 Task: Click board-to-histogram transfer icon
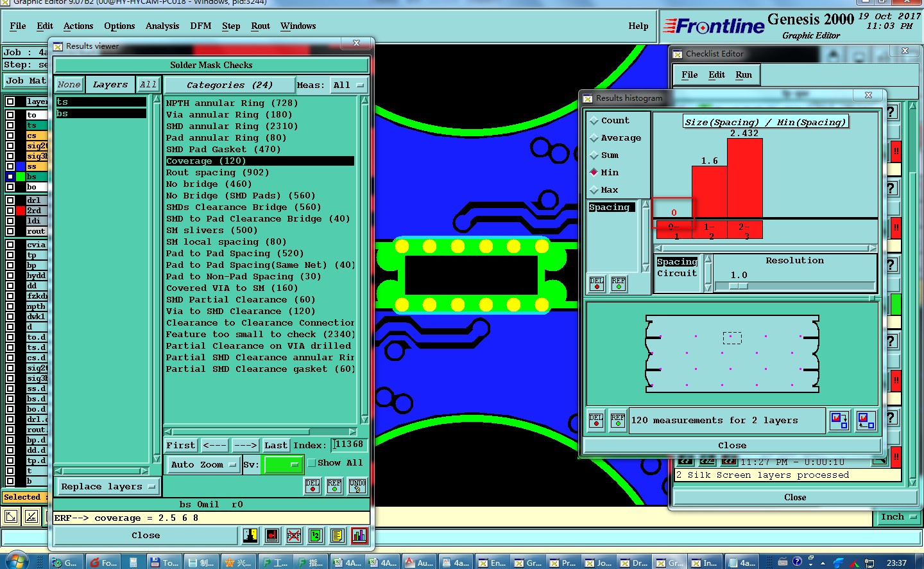(866, 421)
